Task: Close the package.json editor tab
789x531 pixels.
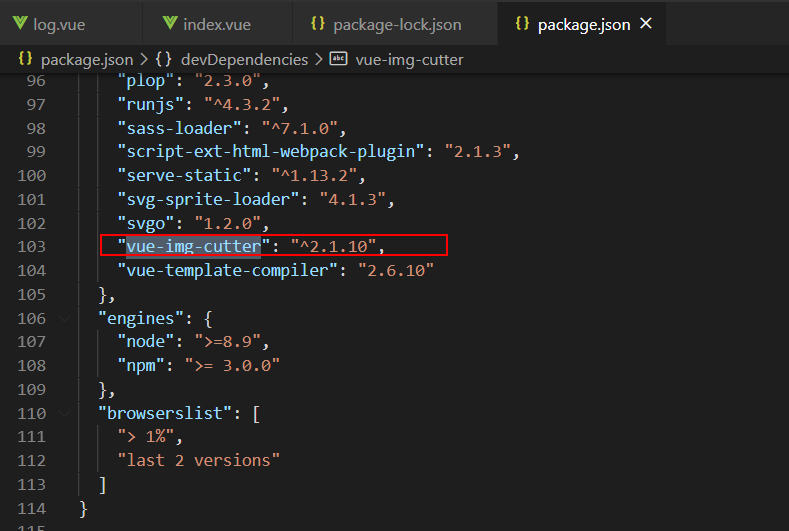Action: (x=646, y=23)
